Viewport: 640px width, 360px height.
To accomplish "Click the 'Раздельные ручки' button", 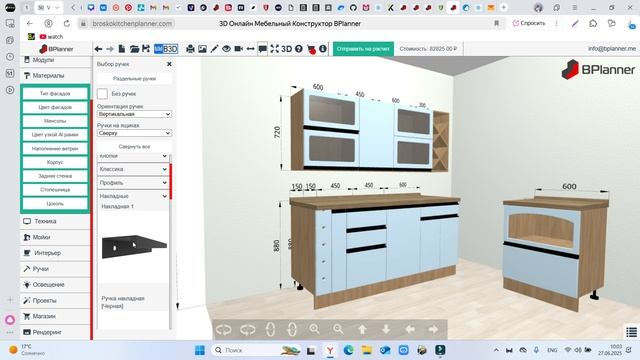I will point(134,78).
